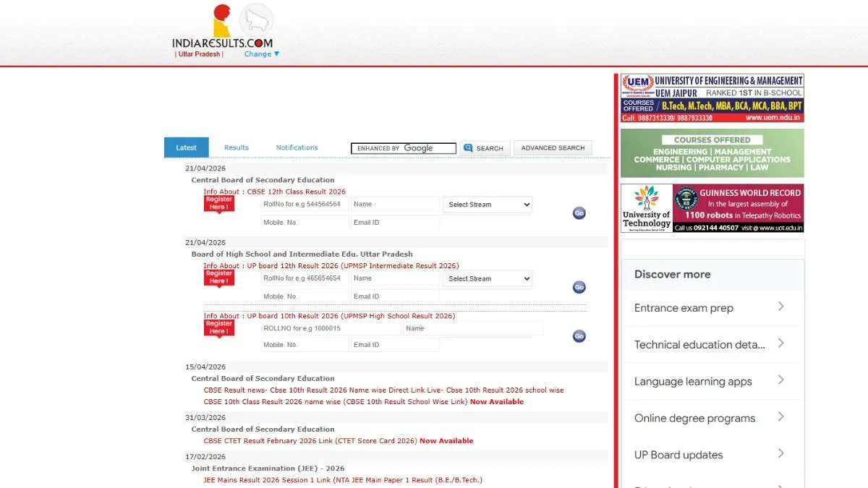Viewport: 868px width, 488px height.
Task: Open Select Stream dropdown for UP board 12th
Action: click(x=488, y=278)
